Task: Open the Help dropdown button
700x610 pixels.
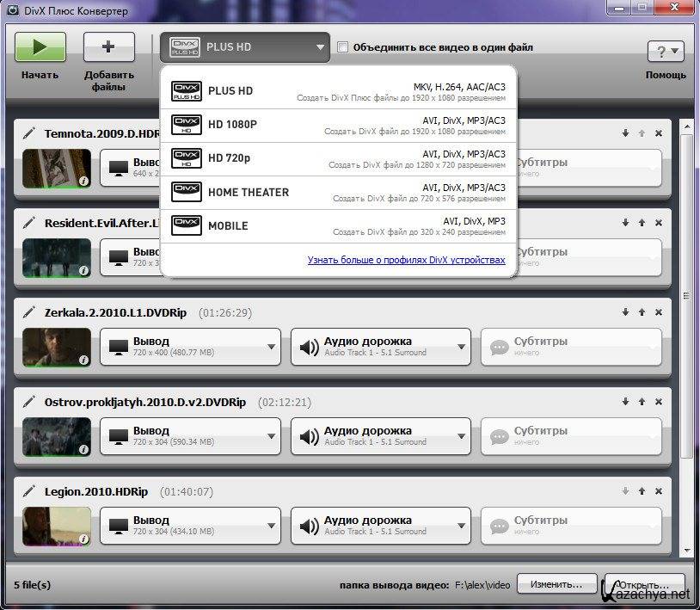Action: 665,52
